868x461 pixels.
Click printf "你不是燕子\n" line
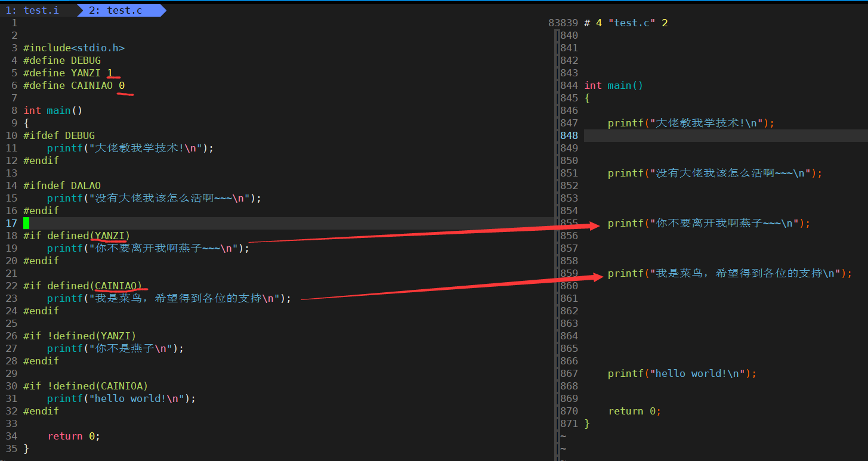pos(116,348)
